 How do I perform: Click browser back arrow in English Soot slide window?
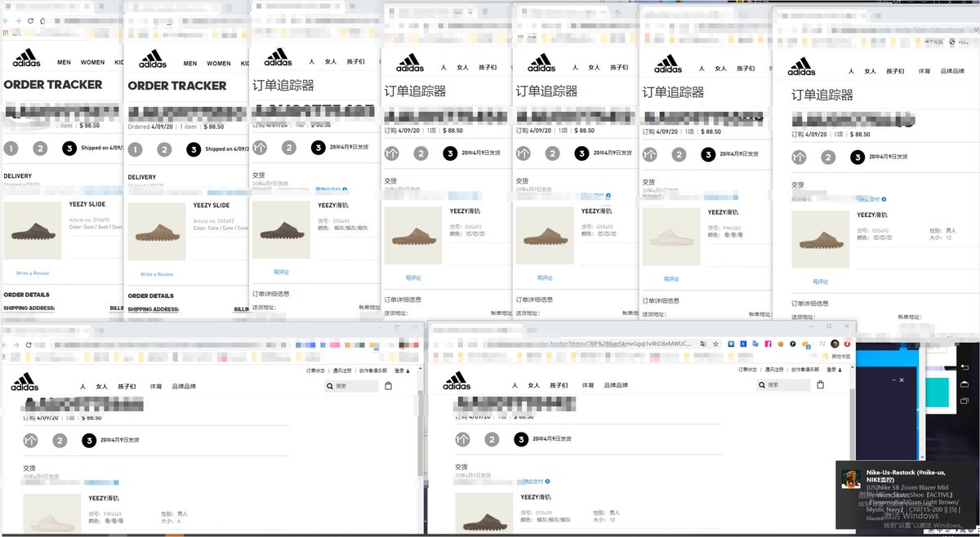(x=7, y=20)
